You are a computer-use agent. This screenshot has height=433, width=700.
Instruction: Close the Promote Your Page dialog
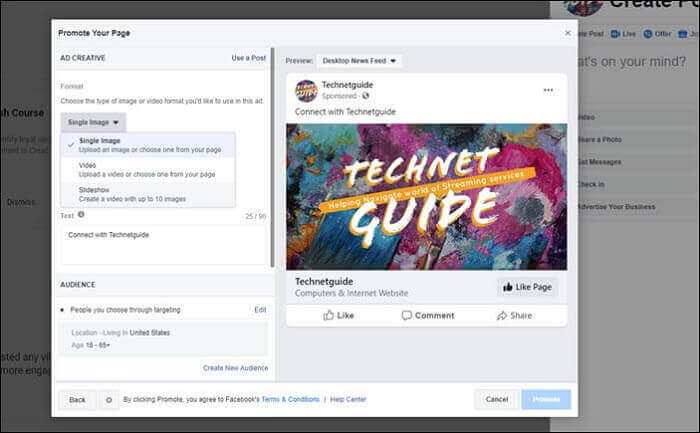pyautogui.click(x=567, y=33)
